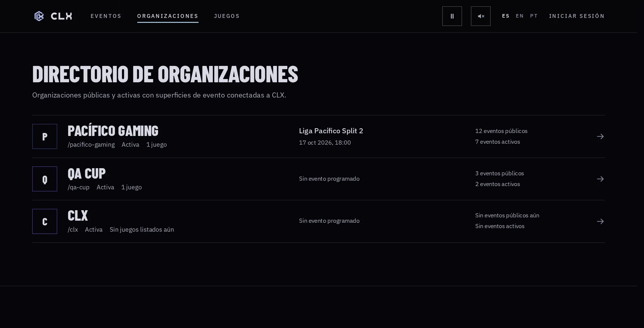Image resolution: width=644 pixels, height=328 pixels.
Task: Click the Directorio de Organizaciones heading
Action: tap(165, 74)
